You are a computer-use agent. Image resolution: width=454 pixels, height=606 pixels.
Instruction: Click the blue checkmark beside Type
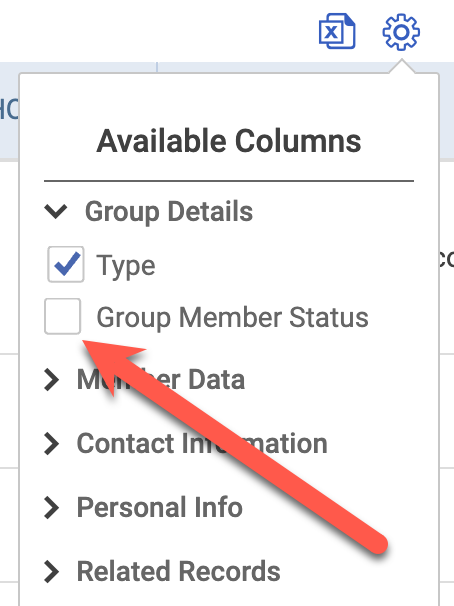click(x=67, y=264)
